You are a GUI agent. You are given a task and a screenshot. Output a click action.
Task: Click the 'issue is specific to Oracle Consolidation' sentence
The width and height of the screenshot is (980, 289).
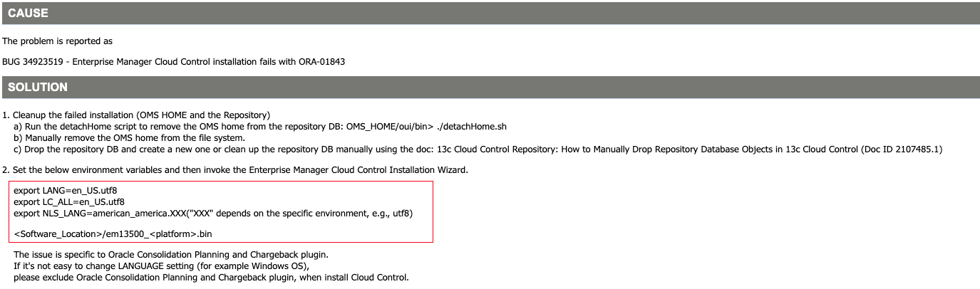pyautogui.click(x=171, y=254)
